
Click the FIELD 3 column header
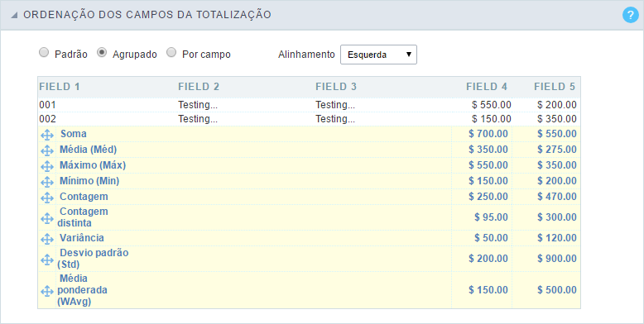pos(336,87)
